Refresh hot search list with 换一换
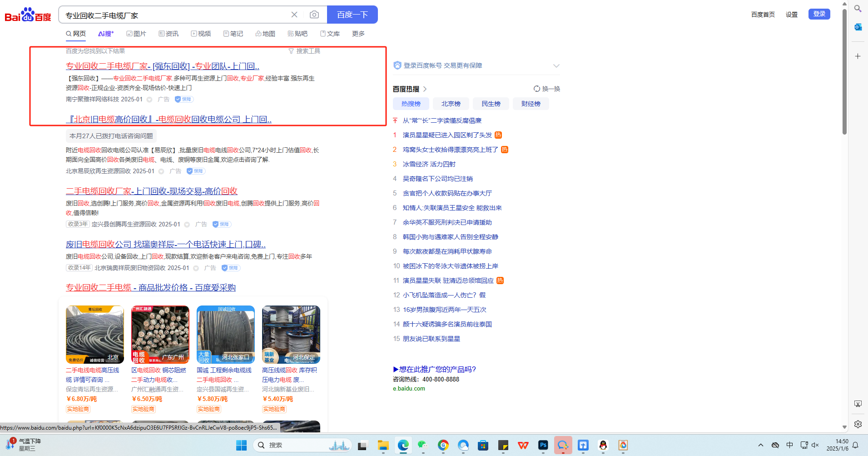The height and width of the screenshot is (456, 868). 547,89
